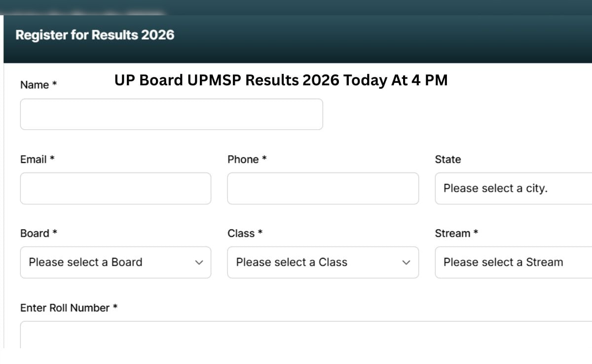The height and width of the screenshot is (364, 592).
Task: Open the 'Please select a Stream' dropdown
Action: click(513, 262)
